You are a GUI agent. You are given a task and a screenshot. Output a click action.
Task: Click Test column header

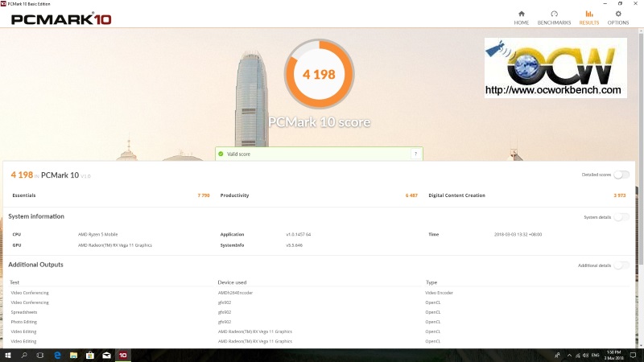[x=14, y=282]
